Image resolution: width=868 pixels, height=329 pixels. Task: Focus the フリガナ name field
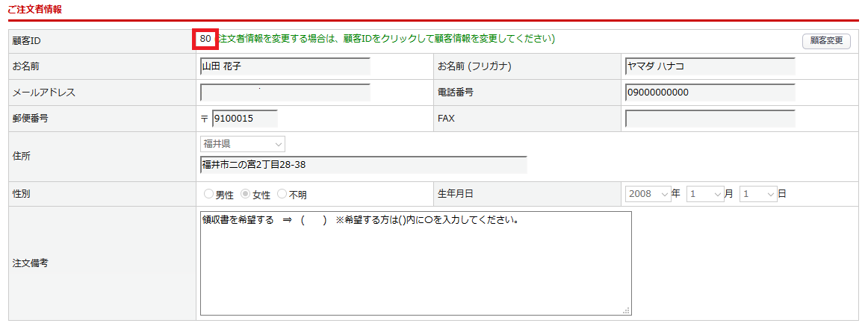coord(710,66)
